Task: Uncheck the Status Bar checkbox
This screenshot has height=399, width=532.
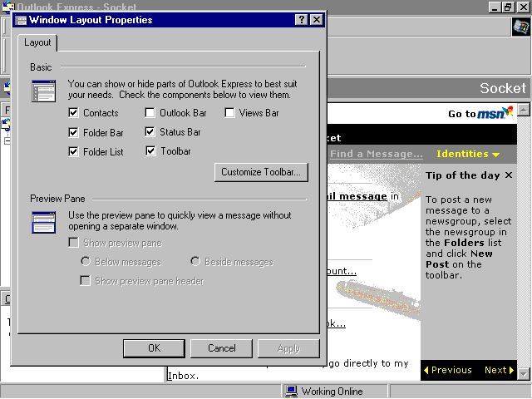Action: 150,131
